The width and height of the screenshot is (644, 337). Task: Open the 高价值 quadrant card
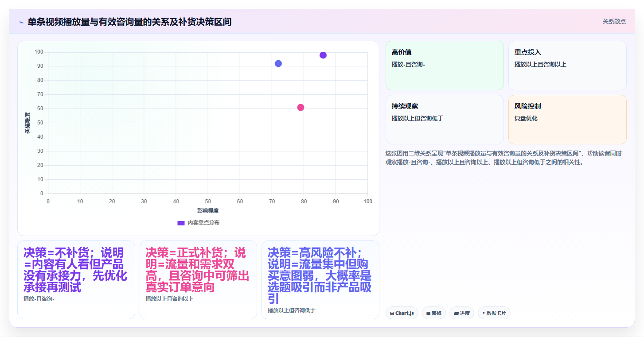[x=445, y=66]
